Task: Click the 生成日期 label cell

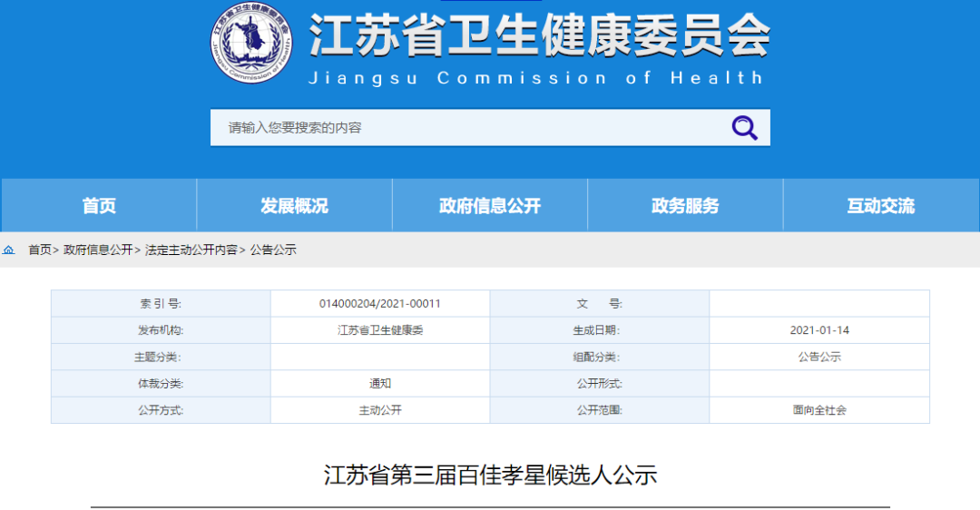Action: [600, 330]
